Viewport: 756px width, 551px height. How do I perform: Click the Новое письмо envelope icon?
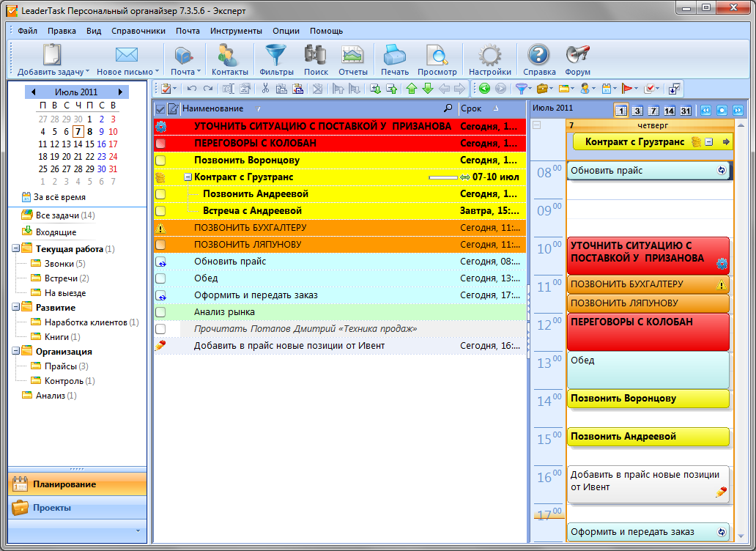coord(126,54)
